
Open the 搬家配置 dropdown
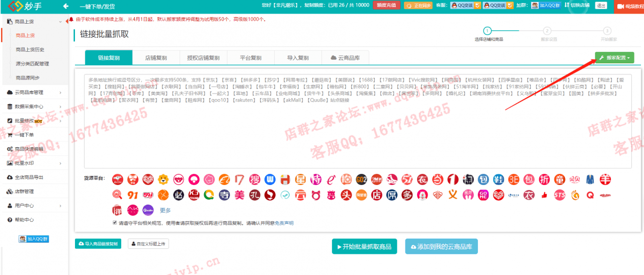(x=614, y=58)
